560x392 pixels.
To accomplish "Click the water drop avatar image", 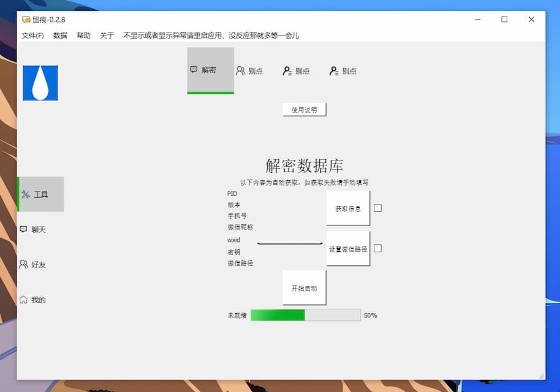I will (40, 83).
